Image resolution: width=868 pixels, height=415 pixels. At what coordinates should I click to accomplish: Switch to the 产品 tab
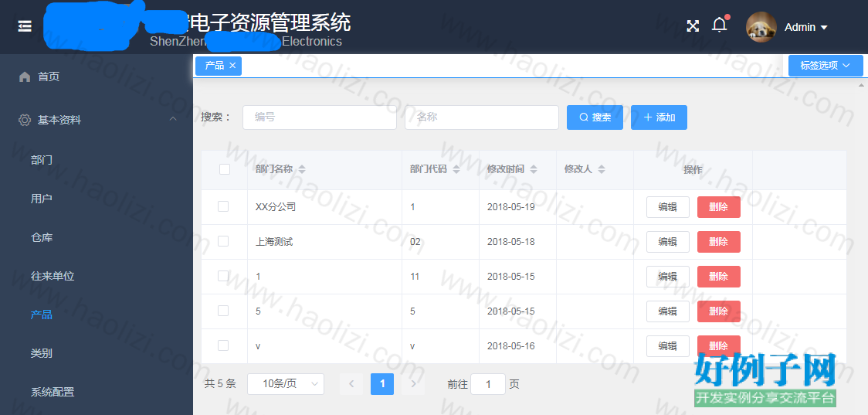click(214, 66)
